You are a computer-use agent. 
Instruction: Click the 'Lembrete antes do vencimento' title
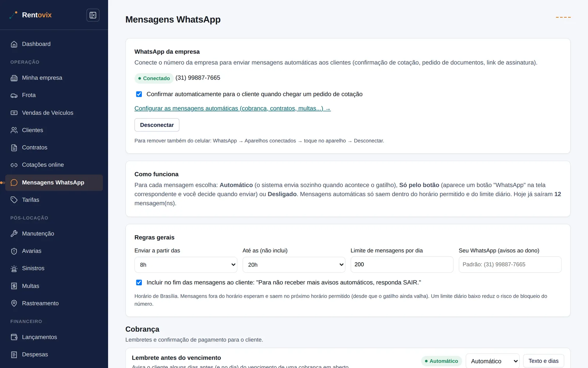point(176,358)
